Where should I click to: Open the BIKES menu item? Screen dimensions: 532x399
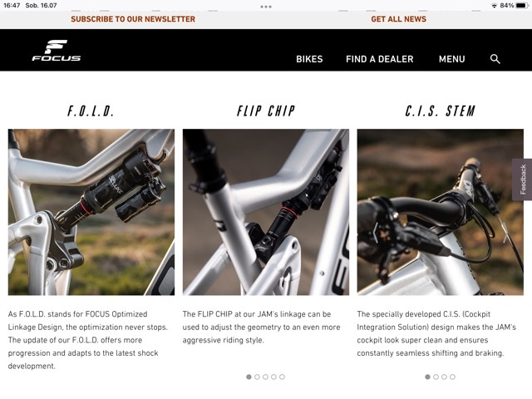point(309,59)
